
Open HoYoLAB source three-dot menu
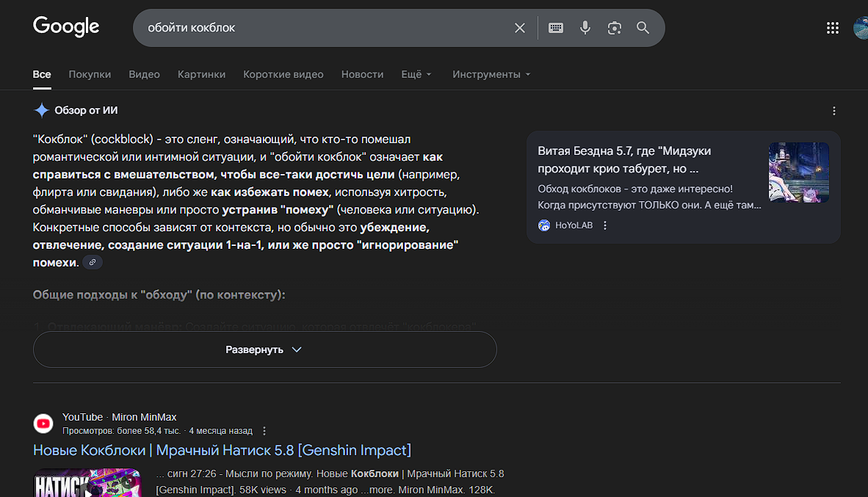click(x=605, y=225)
